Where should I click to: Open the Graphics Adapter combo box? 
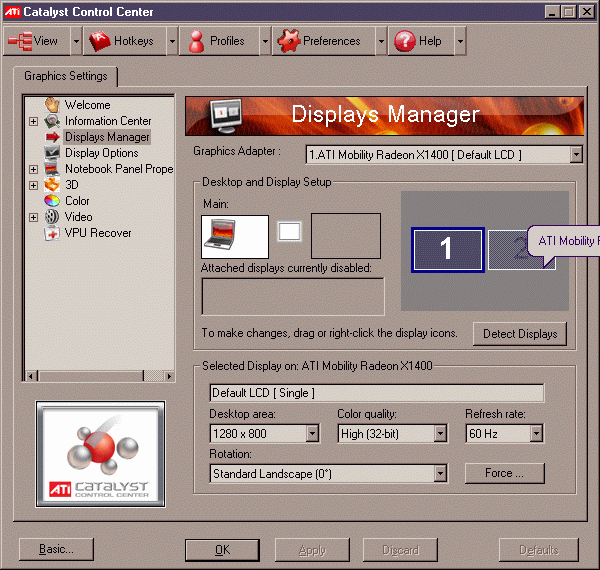(x=576, y=155)
